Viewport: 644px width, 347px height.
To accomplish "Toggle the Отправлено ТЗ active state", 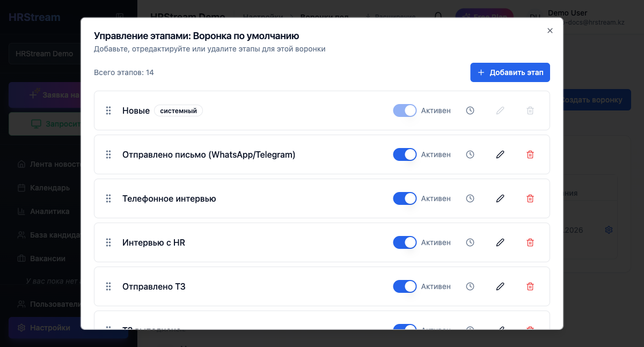I will click(405, 286).
